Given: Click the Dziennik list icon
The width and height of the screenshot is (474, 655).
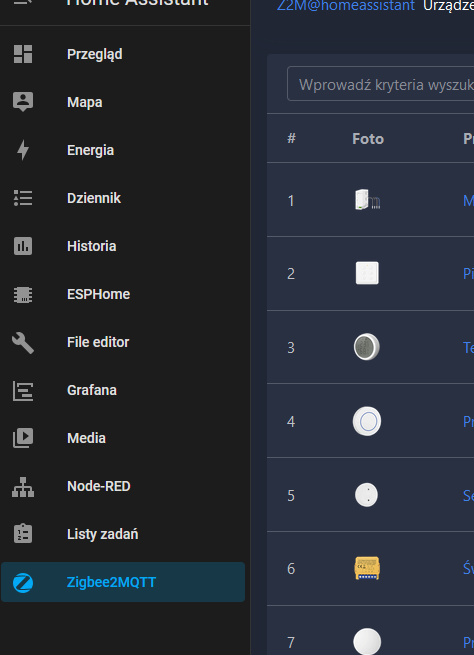Looking at the screenshot, I should pos(23,198).
